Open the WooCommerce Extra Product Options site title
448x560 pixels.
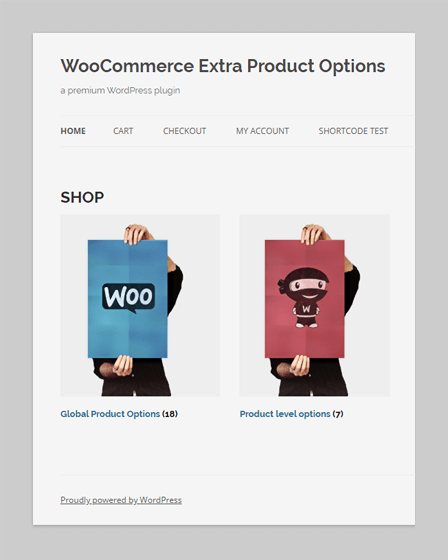coord(223,66)
